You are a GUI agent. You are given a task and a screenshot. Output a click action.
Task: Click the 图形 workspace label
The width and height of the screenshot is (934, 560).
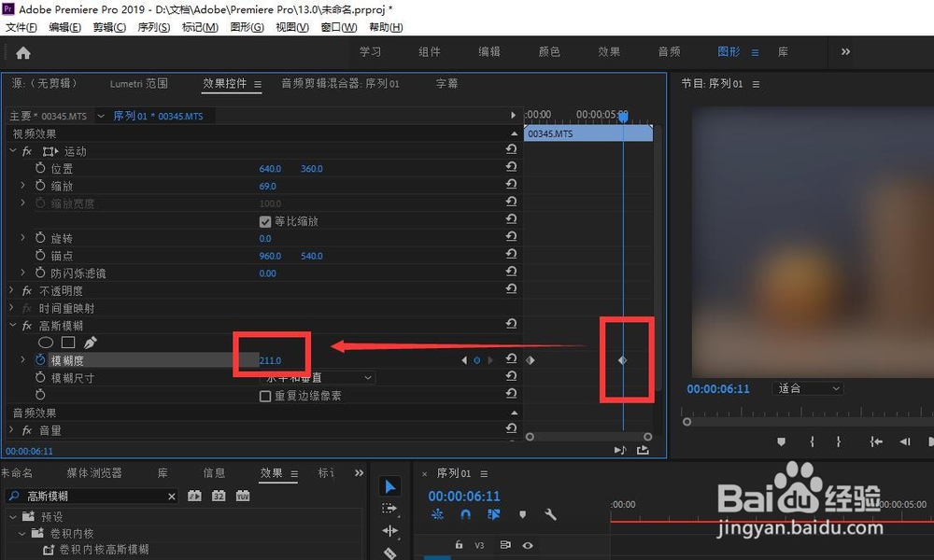click(728, 51)
